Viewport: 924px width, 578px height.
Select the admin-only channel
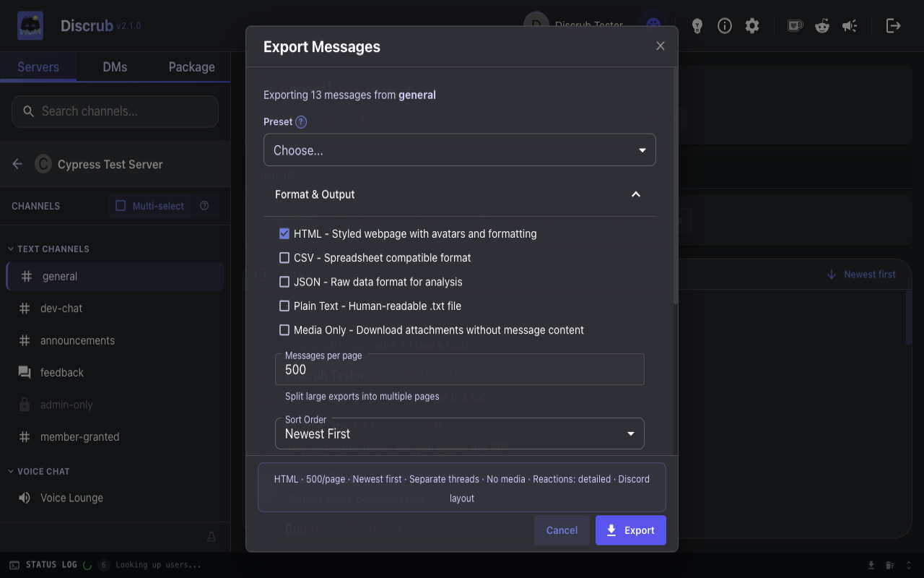115,405
